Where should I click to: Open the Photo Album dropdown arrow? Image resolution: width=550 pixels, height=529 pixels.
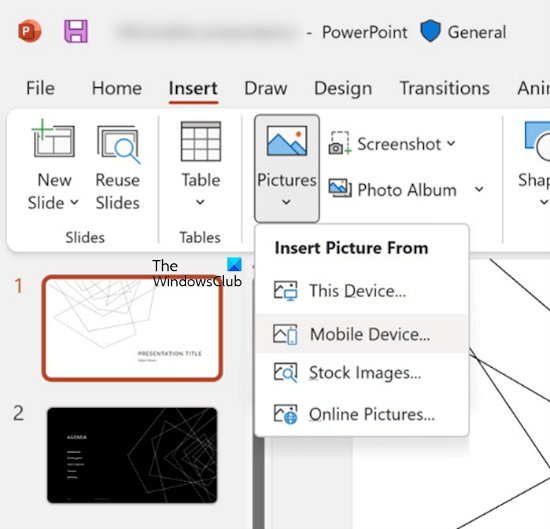pos(479,189)
